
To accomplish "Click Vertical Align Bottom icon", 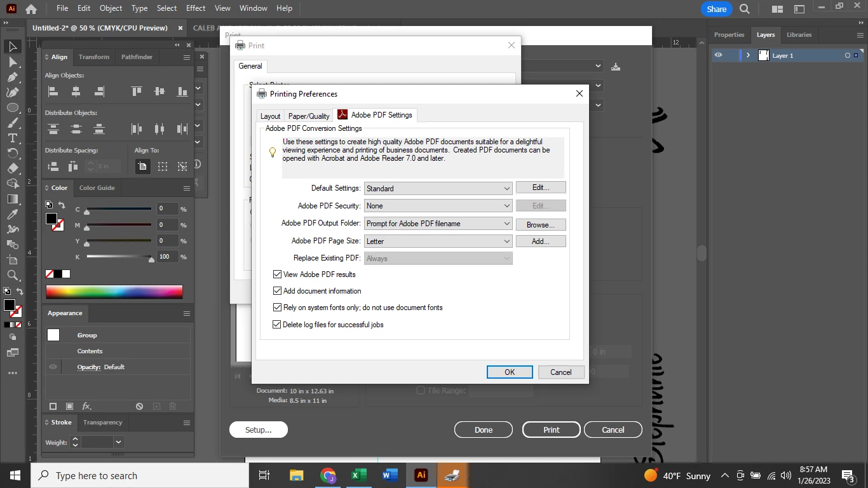I will (x=182, y=91).
